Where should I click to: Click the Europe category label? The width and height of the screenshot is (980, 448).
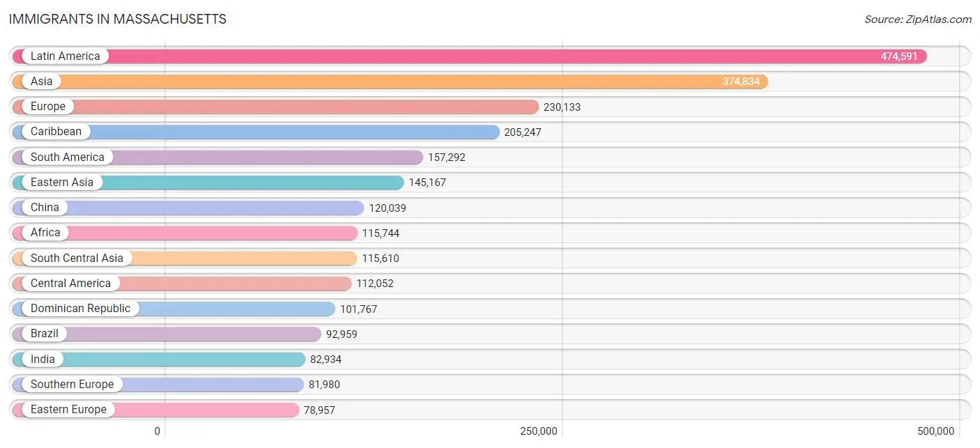point(47,107)
